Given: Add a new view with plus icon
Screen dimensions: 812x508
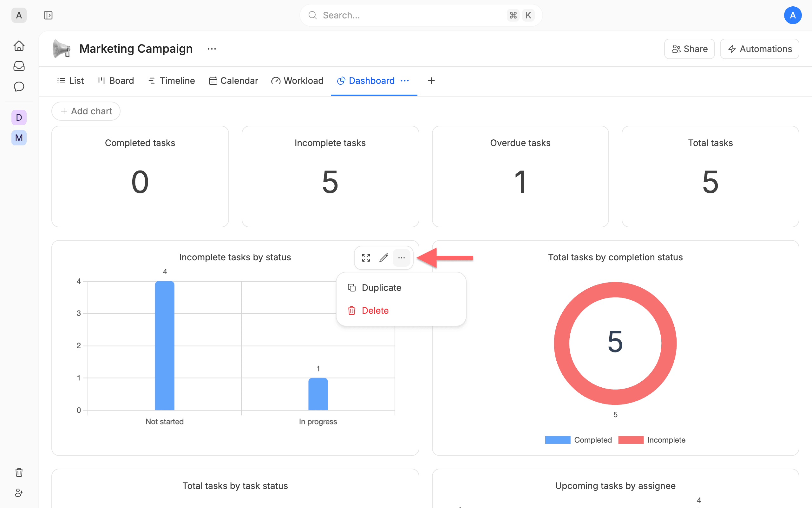Looking at the screenshot, I should (431, 81).
